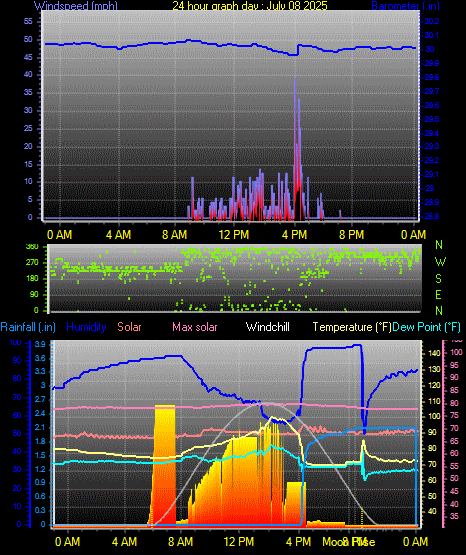
Task: Select the "Rainfall (.in)" legend label
Action: [x=28, y=327]
